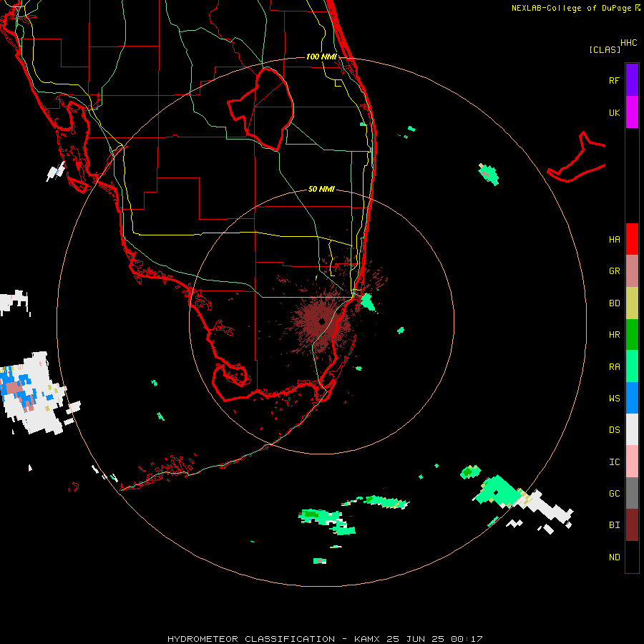Click the UK legend label
Screen dimensions: 644x644
tap(614, 112)
